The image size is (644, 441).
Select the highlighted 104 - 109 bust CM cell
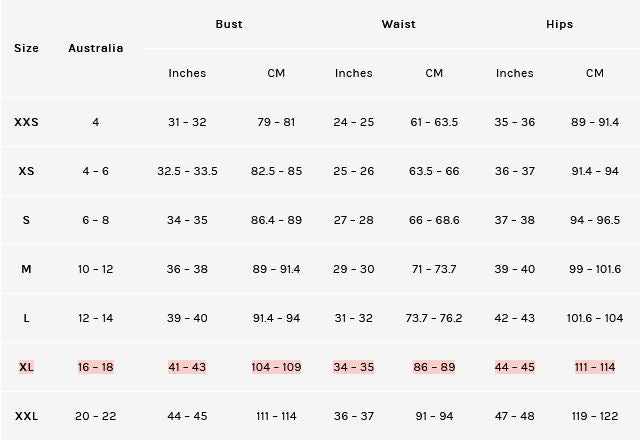(276, 367)
